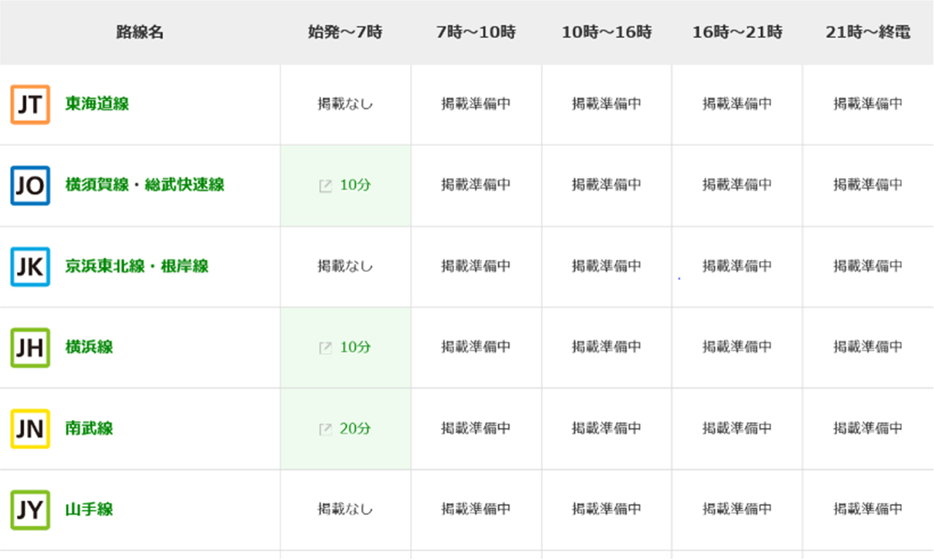Click 東海道線 21時〜終電 掲載準備中 cell

[x=868, y=104]
